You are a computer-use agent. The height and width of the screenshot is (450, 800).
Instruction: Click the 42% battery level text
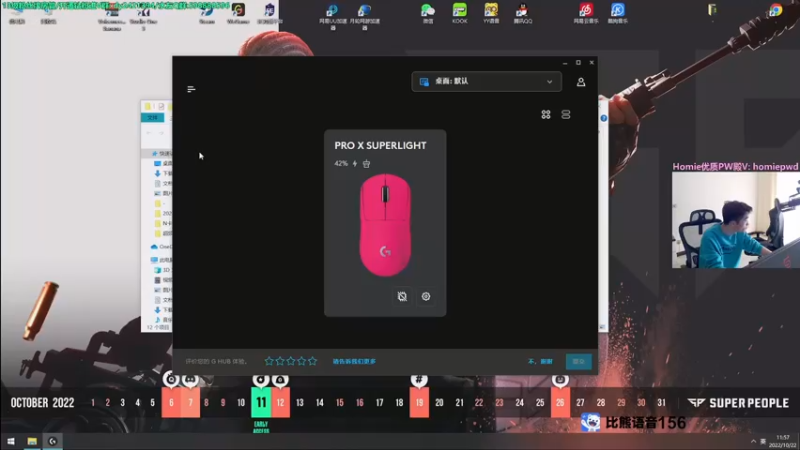click(x=341, y=164)
